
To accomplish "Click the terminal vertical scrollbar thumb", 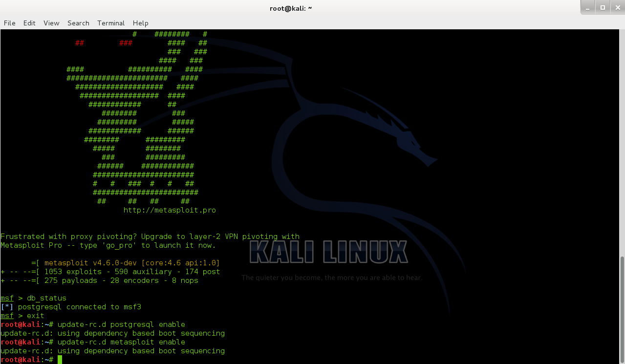I will (x=622, y=309).
